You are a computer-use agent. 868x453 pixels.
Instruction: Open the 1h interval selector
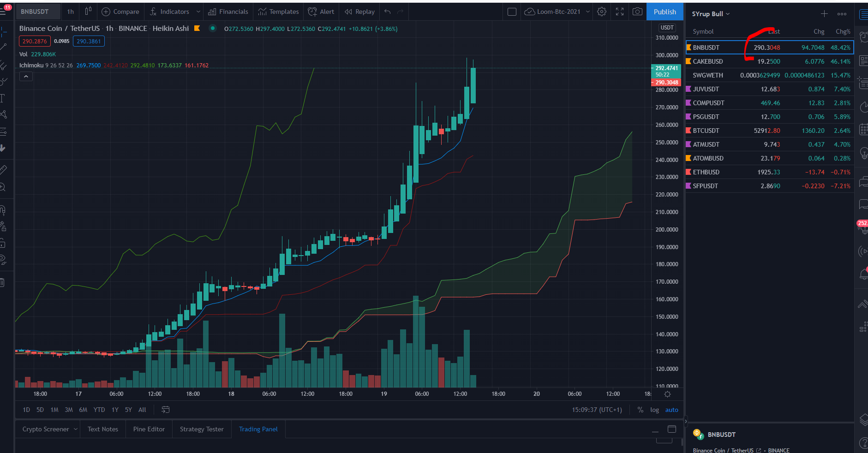click(71, 12)
